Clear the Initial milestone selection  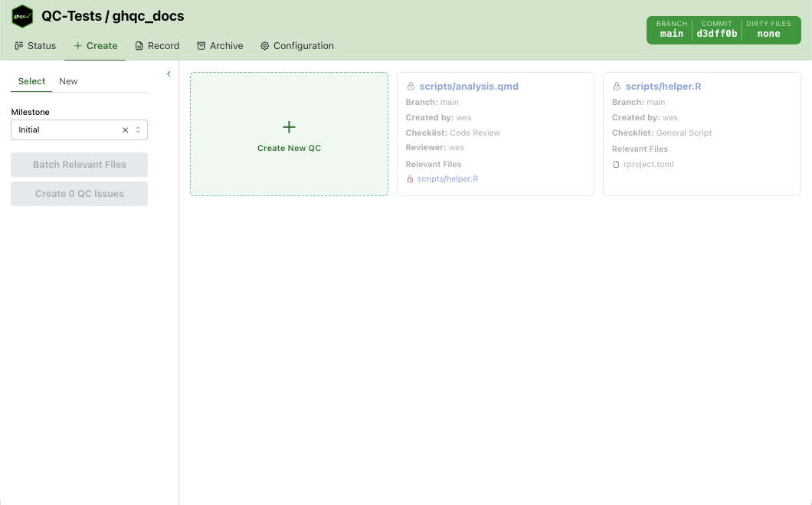(x=126, y=130)
